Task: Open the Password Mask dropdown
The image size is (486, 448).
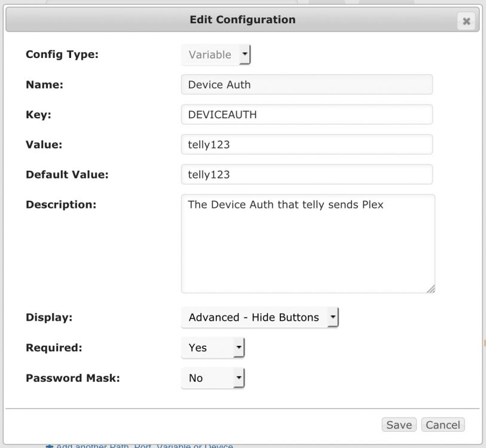Action: [213, 378]
